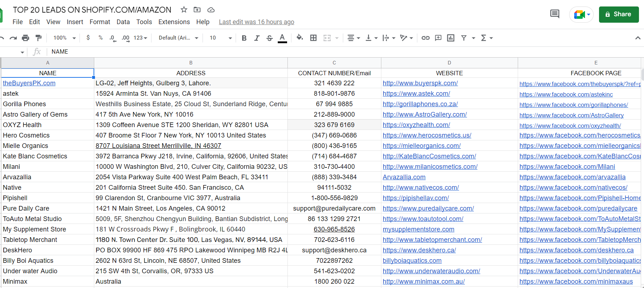Activate the paint format tool
This screenshot has height=288, width=644.
click(x=38, y=38)
